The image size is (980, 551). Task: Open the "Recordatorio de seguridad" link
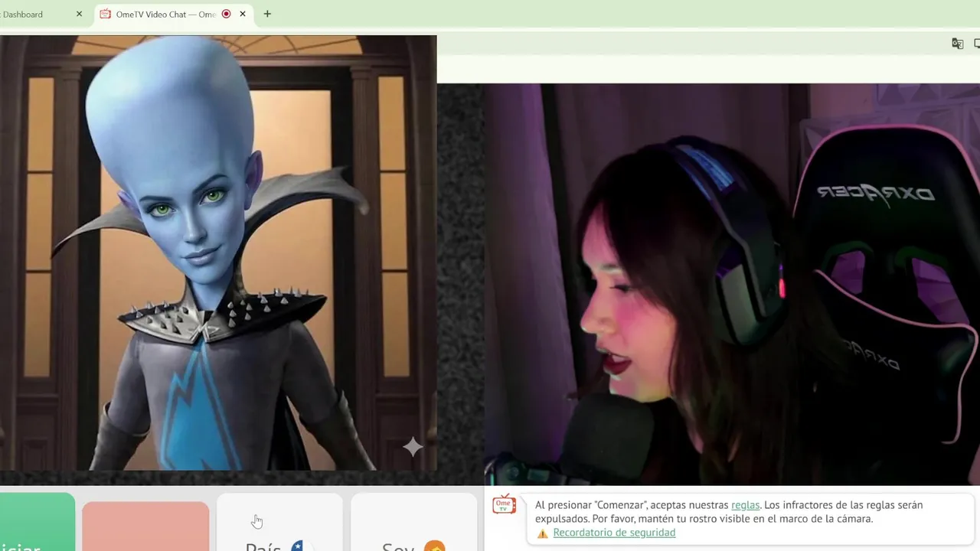coord(614,533)
